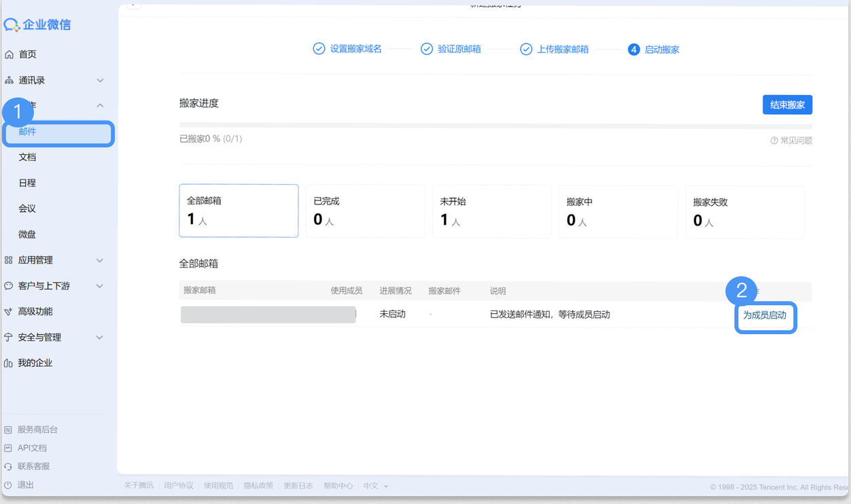Click the 上传搬家邮箱 checkmark icon
851x504 pixels.
coord(526,49)
